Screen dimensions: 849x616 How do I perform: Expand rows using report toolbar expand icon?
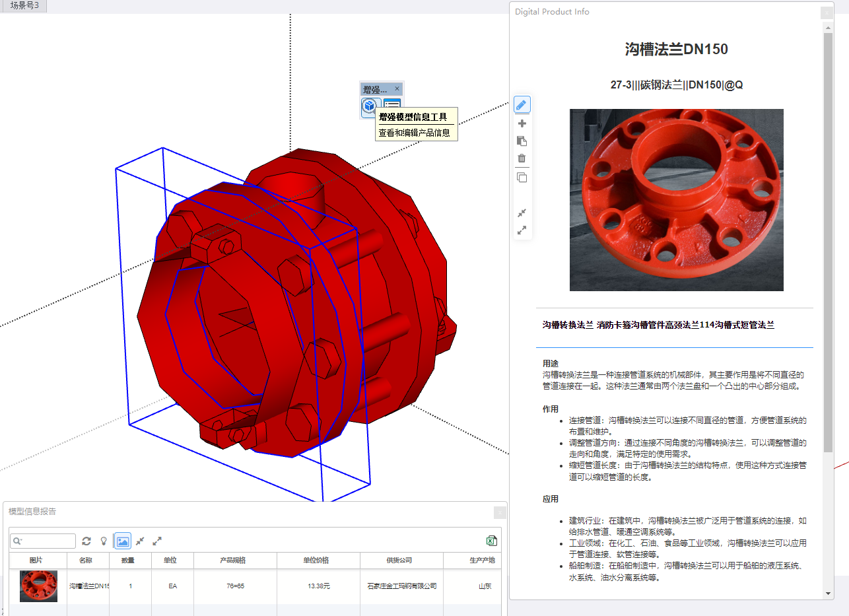click(157, 541)
